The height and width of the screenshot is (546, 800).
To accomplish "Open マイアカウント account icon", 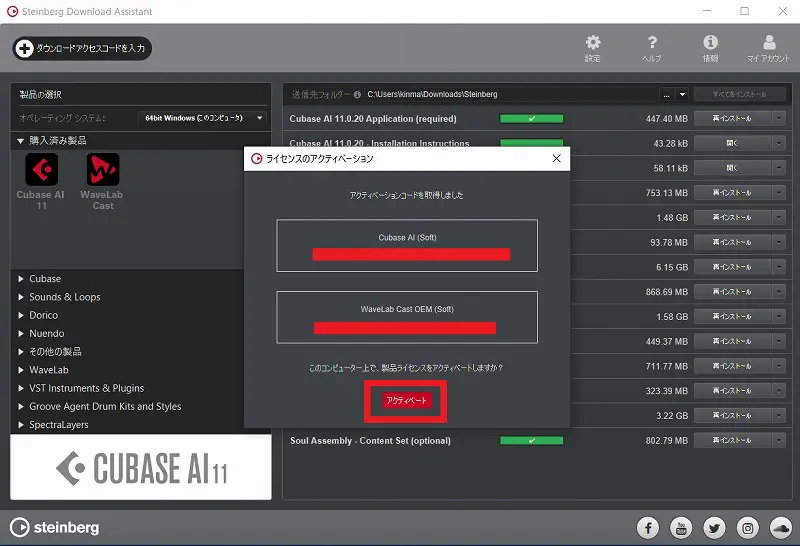I will click(768, 46).
